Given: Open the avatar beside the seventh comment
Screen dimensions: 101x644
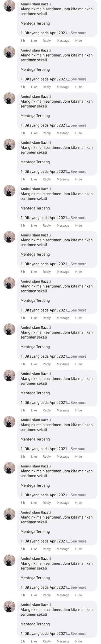Looking at the screenshot, I should (9, 283).
